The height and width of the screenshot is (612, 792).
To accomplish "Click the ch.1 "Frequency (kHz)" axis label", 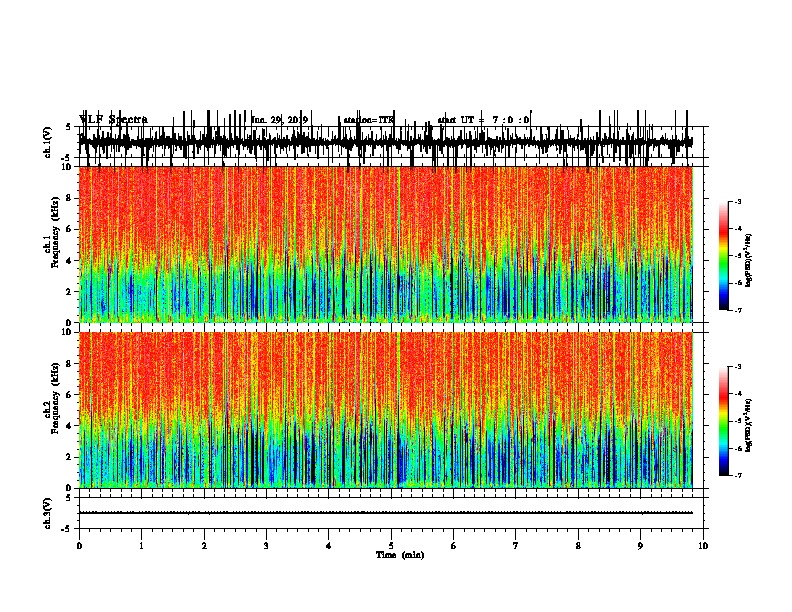I will [55, 232].
